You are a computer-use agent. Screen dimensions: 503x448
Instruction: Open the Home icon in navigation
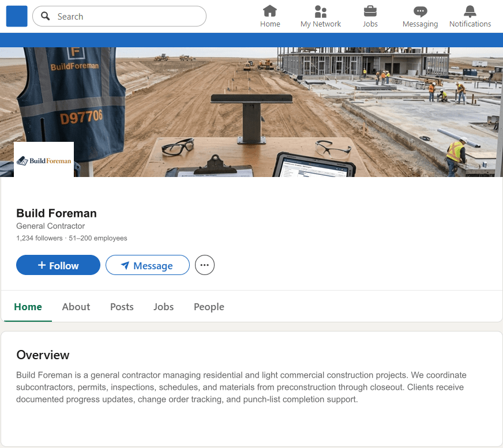point(270,12)
